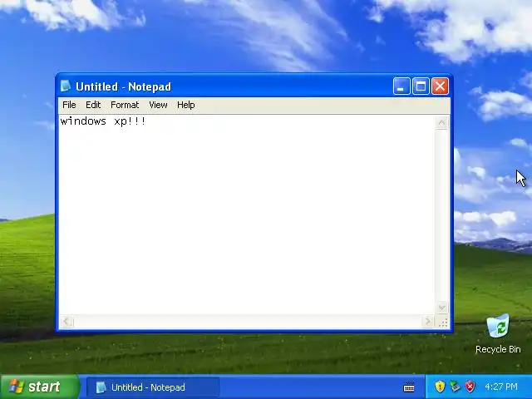
Task: Click the Notepad icon in the title bar
Action: (x=66, y=86)
